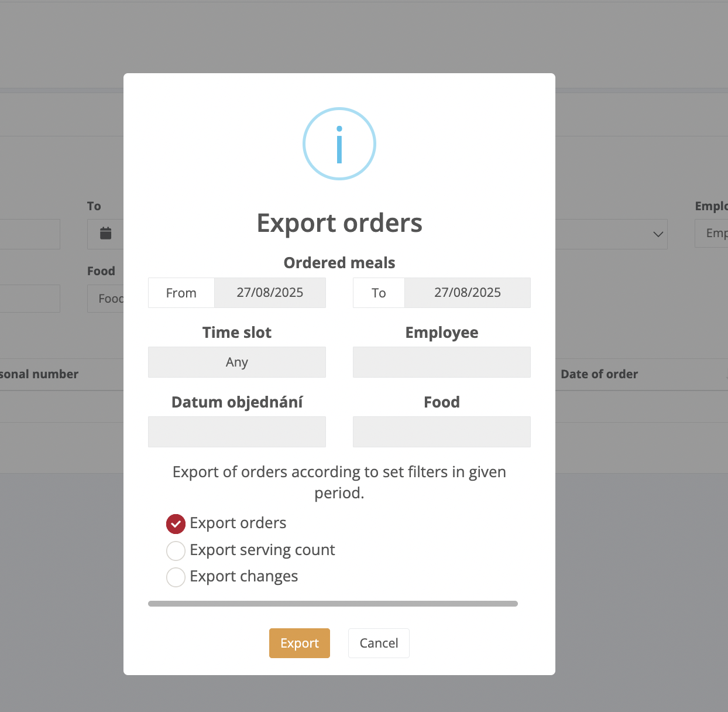Click the Export of orders description text
This screenshot has height=712, width=728.
point(339,482)
